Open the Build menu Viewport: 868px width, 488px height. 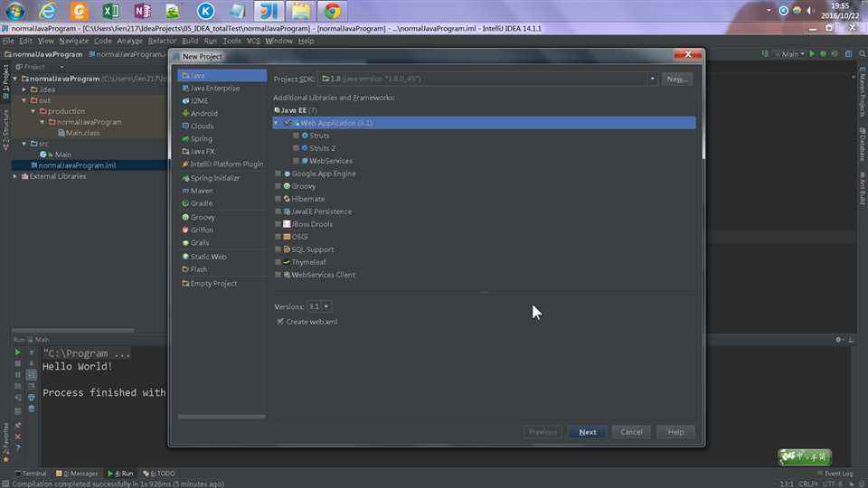coord(190,41)
